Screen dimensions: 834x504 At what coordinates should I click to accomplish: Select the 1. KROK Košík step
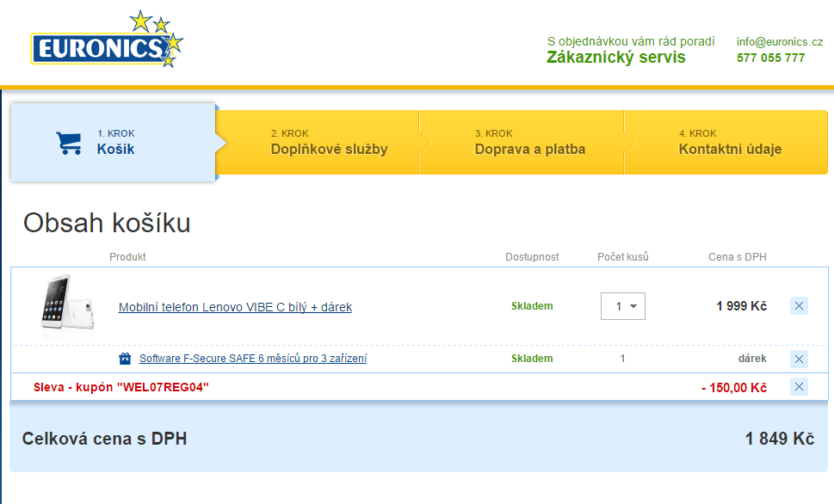[x=114, y=142]
